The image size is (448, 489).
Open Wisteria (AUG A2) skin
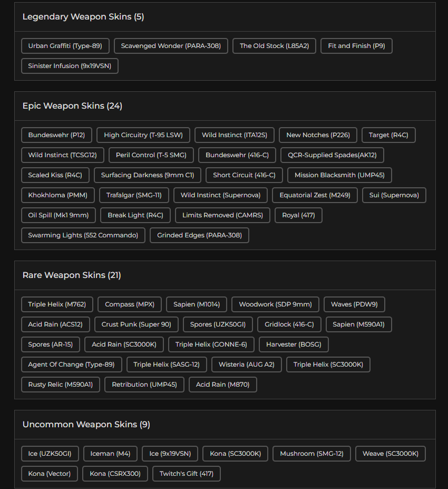(247, 365)
